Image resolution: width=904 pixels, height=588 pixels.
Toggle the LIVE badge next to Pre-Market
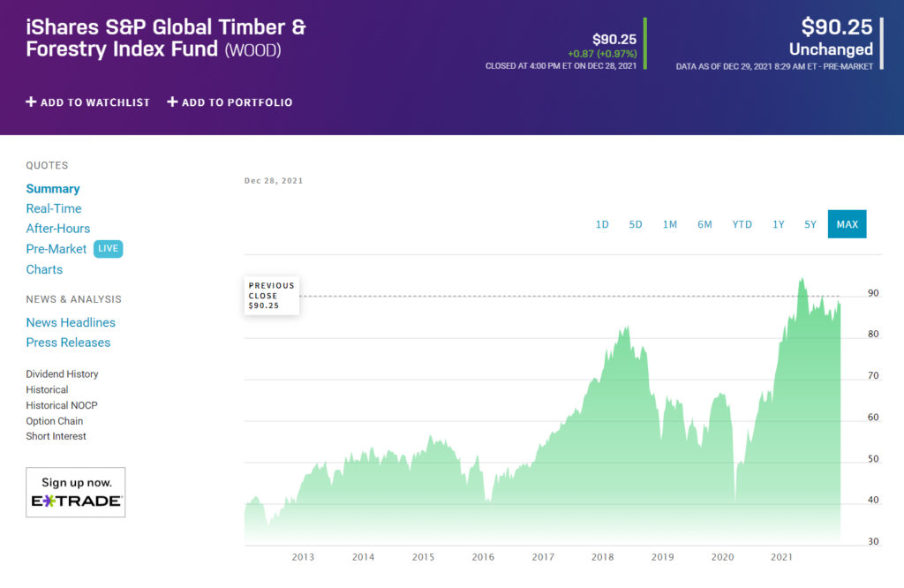[108, 248]
